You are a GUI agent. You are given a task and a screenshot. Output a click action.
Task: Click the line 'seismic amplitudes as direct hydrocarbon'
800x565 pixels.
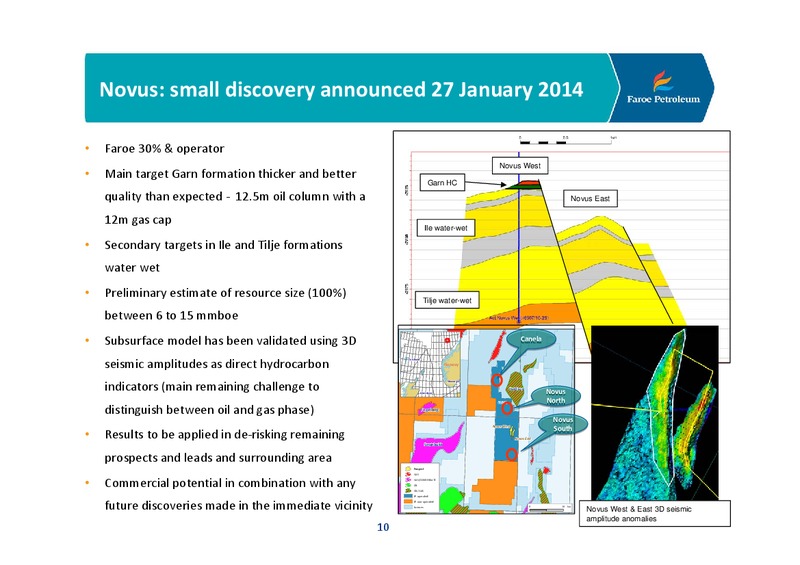[x=217, y=364]
